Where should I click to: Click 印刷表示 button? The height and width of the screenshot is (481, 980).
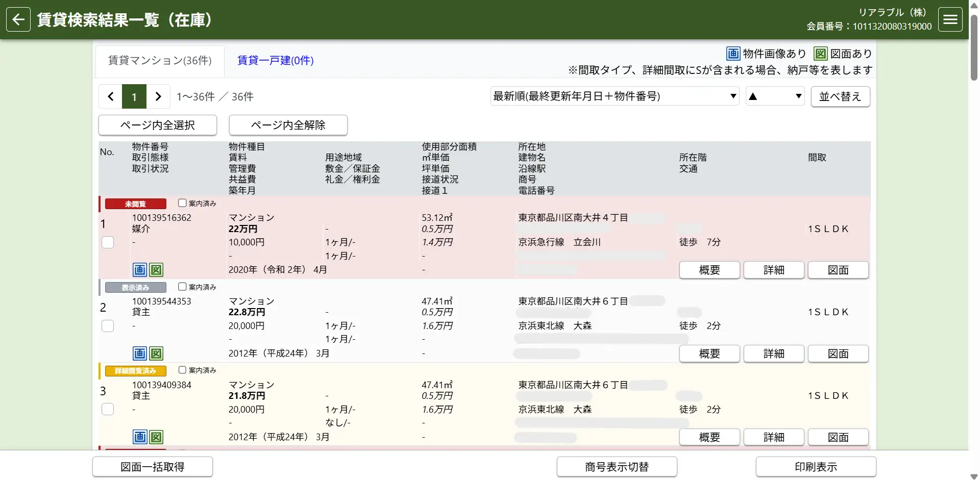tap(816, 467)
